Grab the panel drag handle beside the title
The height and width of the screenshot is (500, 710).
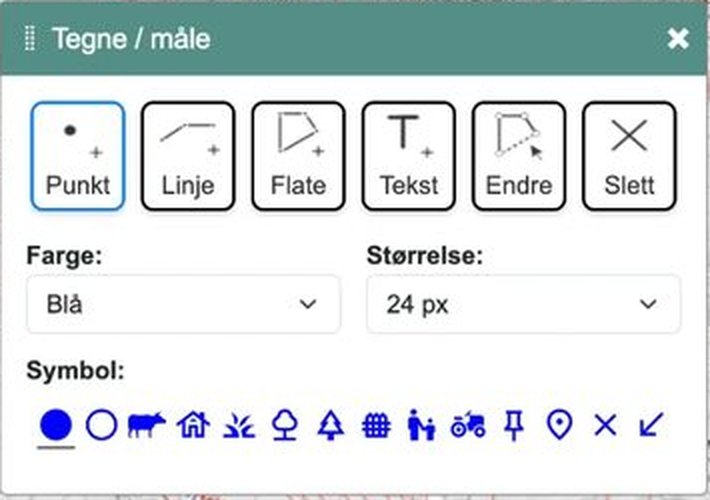coord(30,38)
